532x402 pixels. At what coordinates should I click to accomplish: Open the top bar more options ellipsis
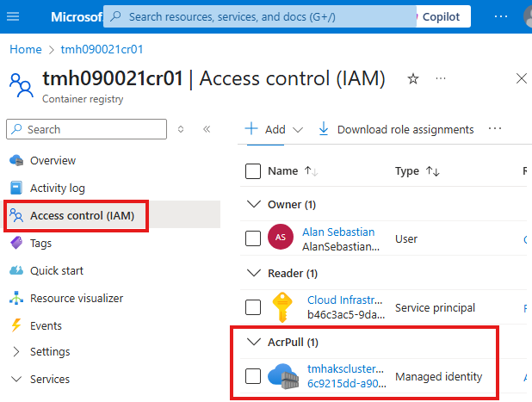pyautogui.click(x=501, y=16)
